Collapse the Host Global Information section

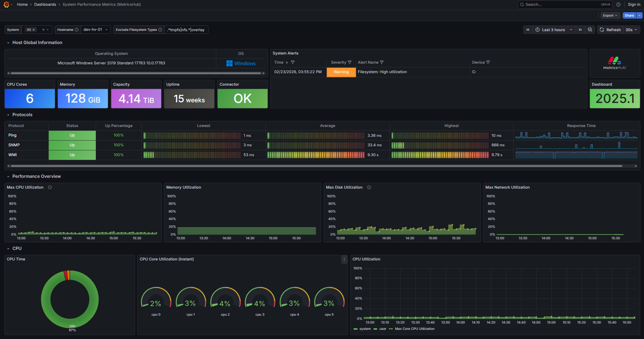click(8, 42)
